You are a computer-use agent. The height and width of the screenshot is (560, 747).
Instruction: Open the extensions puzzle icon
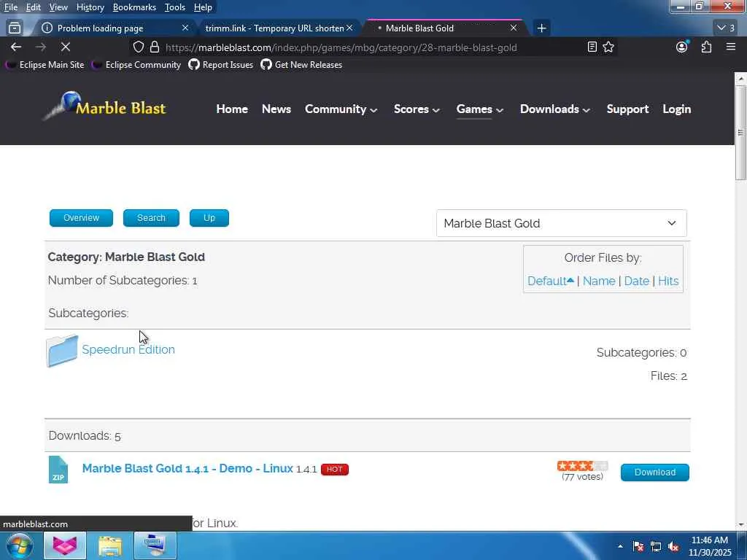[706, 47]
